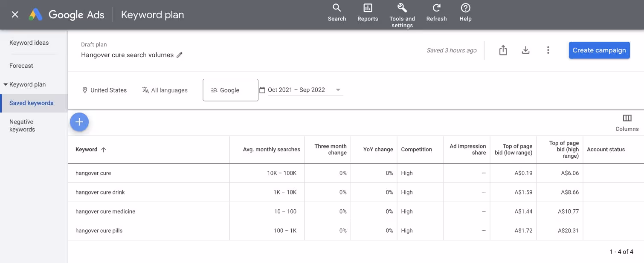Switch to Negative keywords
Image resolution: width=644 pixels, height=263 pixels.
coord(22,125)
